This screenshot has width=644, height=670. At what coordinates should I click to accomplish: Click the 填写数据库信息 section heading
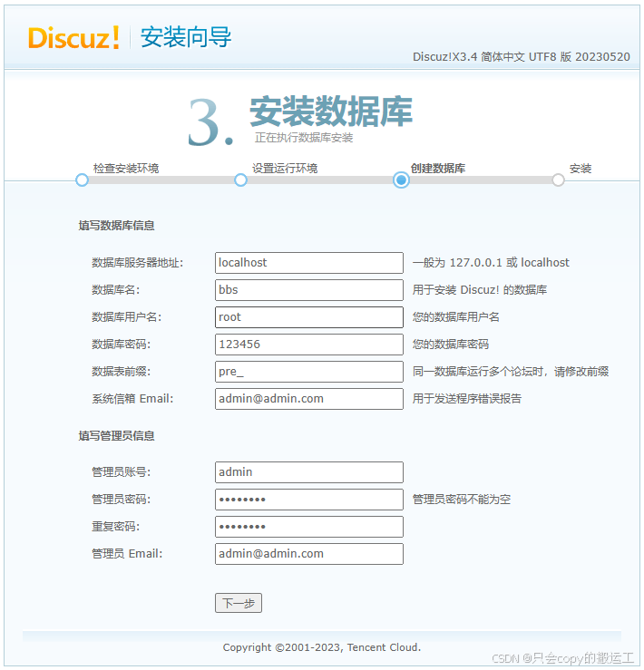tap(116, 225)
